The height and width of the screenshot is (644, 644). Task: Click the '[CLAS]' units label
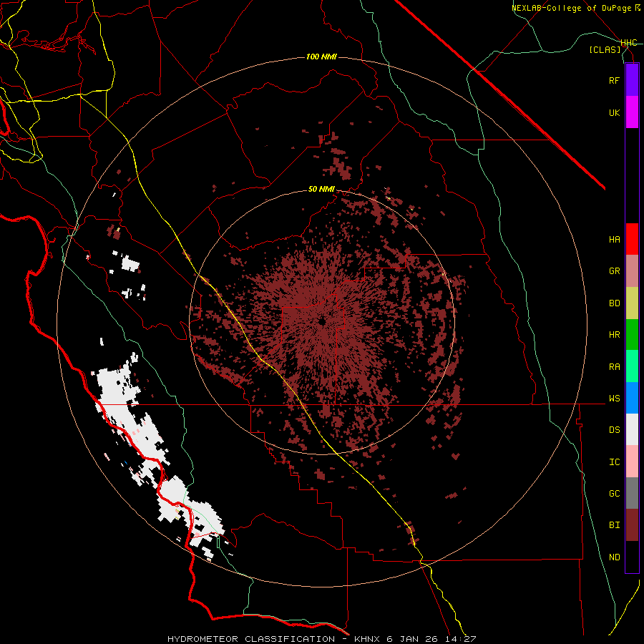(605, 49)
